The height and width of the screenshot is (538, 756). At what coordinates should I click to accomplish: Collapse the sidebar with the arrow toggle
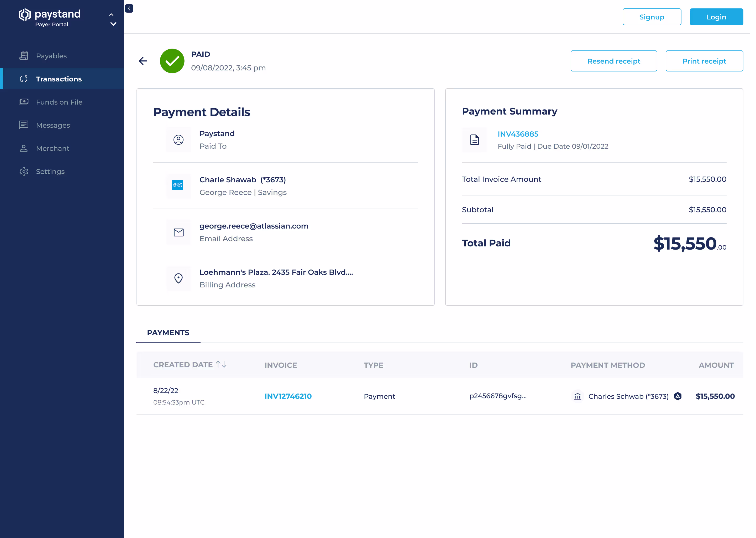pos(129,8)
